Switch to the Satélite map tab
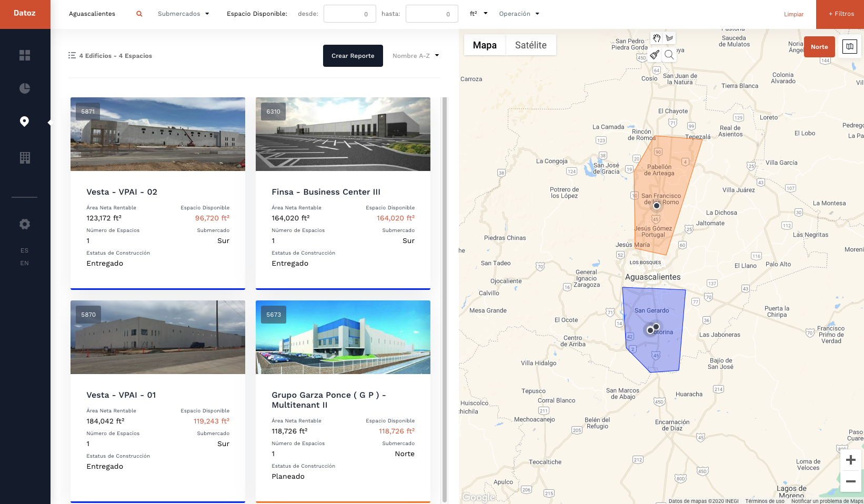The width and height of the screenshot is (864, 504). (530, 45)
